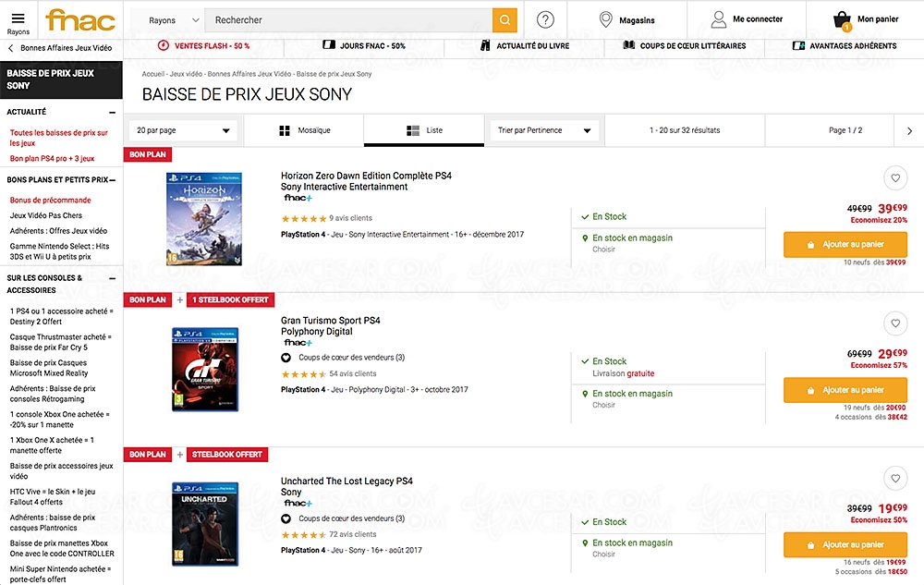The image size is (924, 585).
Task: Click 4 occasions dès 38€42 link
Action: (x=871, y=417)
